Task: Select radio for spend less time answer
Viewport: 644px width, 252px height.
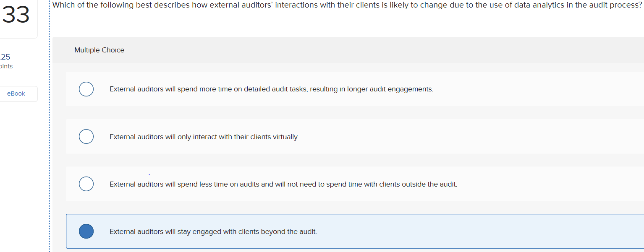Action: 86,184
